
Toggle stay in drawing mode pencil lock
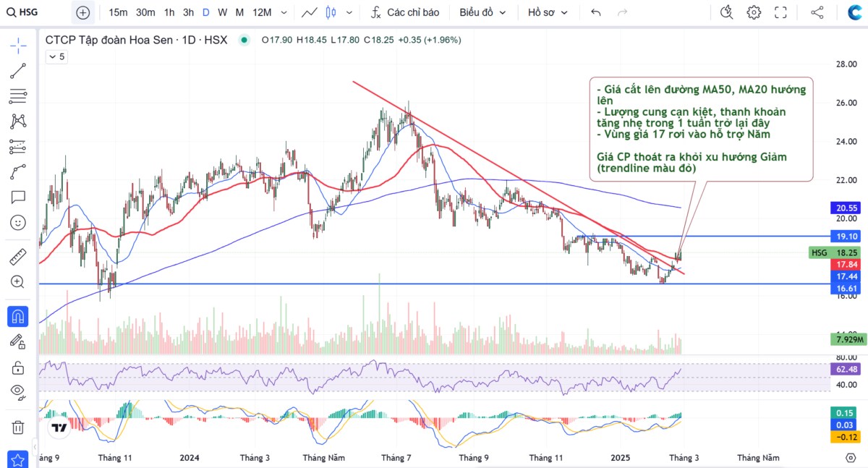pos(18,341)
